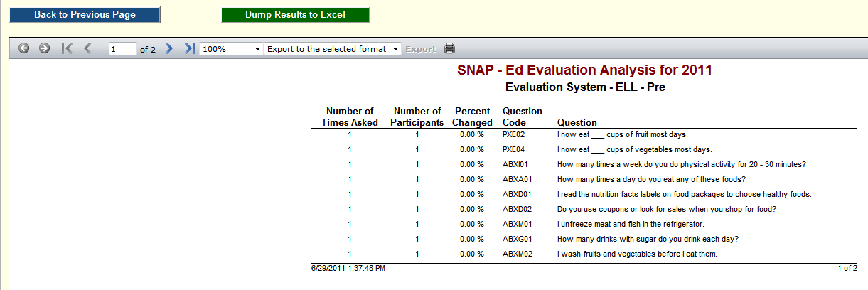
Task: Click Dump Results to Excel button
Action: coord(295,14)
